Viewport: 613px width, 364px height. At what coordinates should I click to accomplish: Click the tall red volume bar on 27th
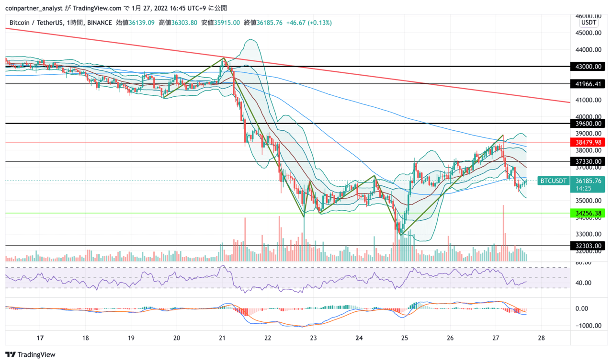point(503,233)
